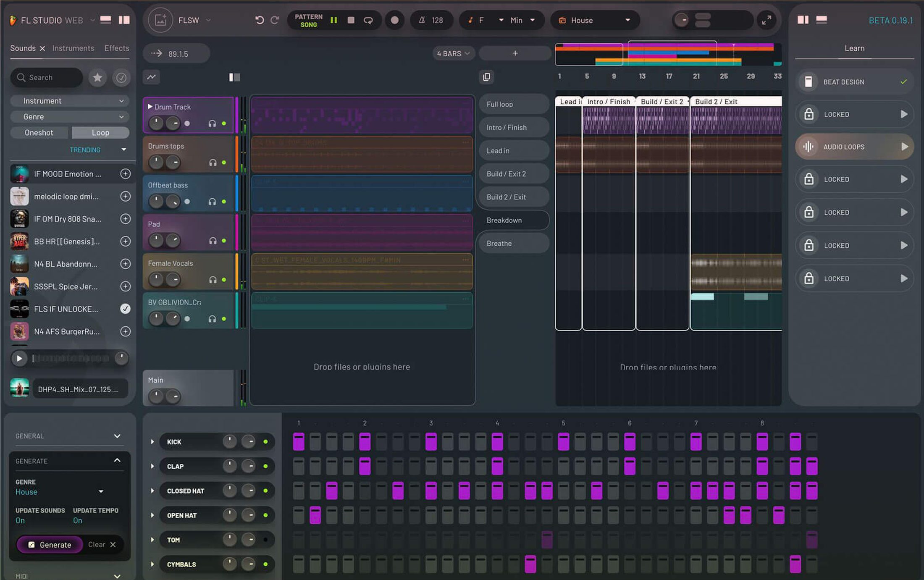Toggle Drum Track active green dot

[x=224, y=123]
